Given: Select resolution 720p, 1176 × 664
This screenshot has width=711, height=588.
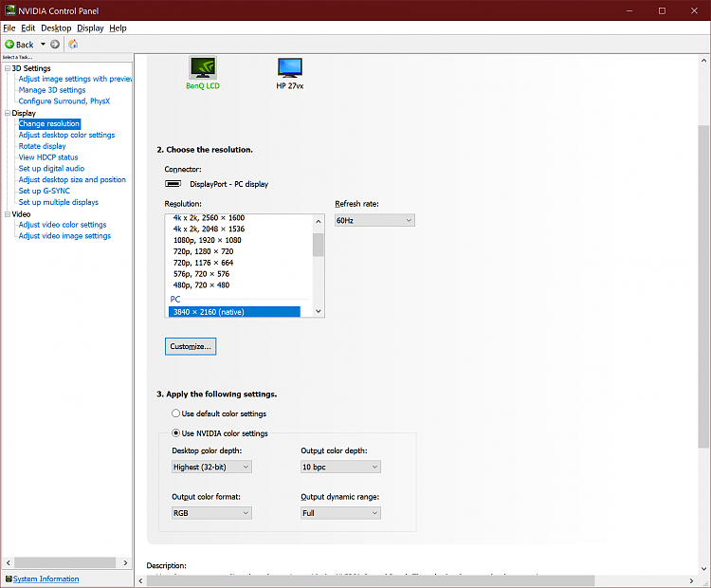Looking at the screenshot, I should pos(203,263).
